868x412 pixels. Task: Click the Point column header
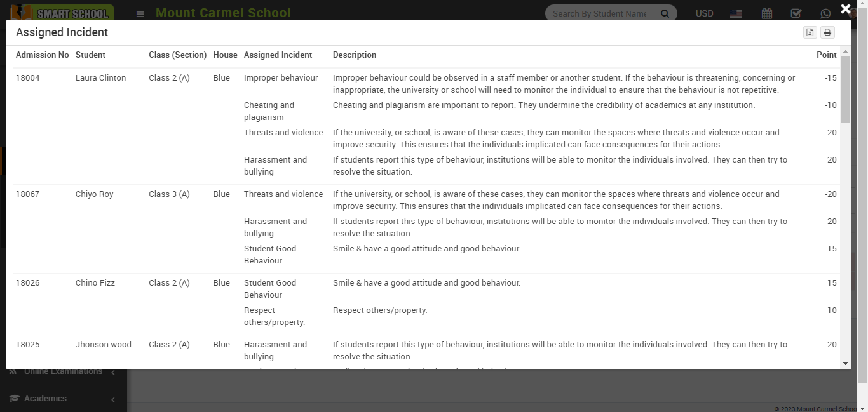(826, 55)
